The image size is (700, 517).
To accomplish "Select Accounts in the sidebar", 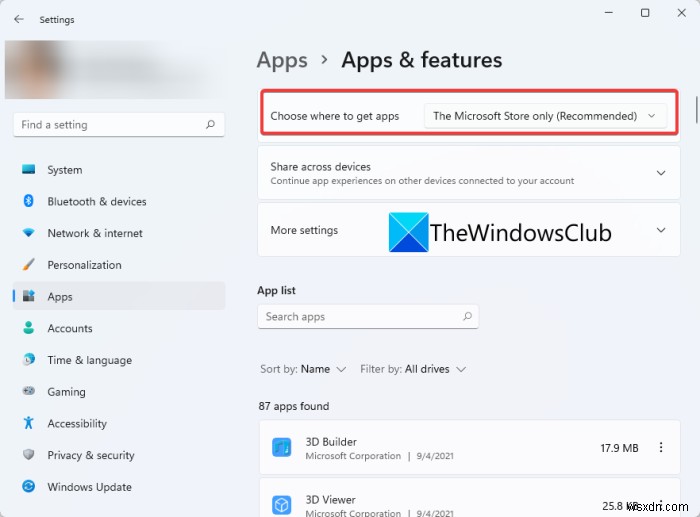I will pyautogui.click(x=119, y=328).
